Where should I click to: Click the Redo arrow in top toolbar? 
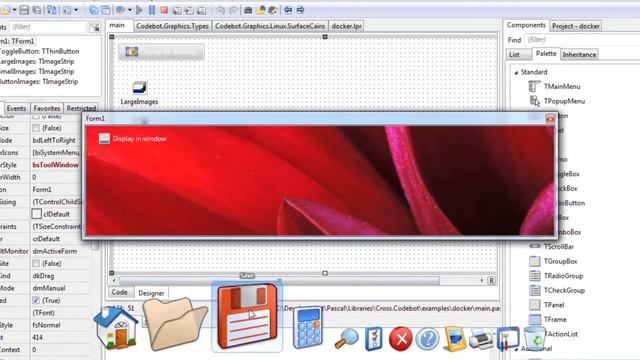[x=233, y=10]
